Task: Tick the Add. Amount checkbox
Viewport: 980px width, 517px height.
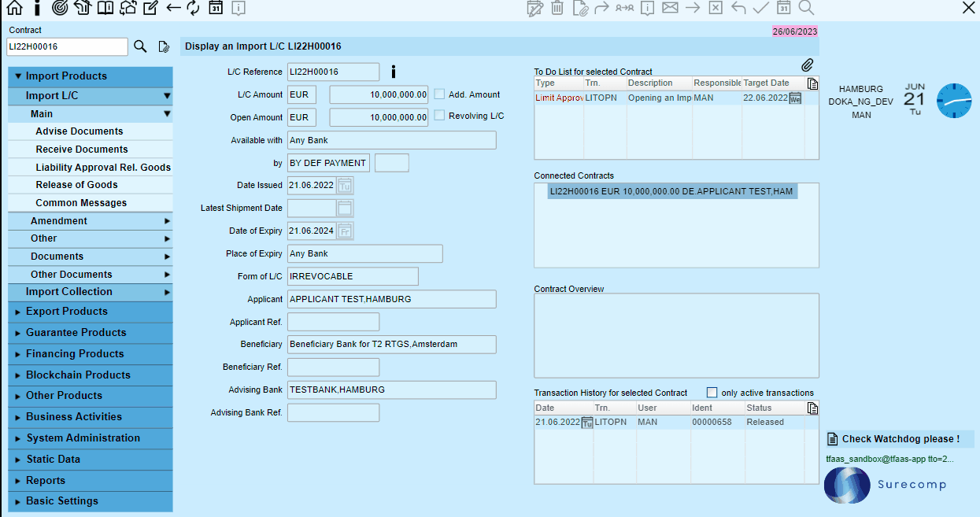Action: pyautogui.click(x=439, y=94)
